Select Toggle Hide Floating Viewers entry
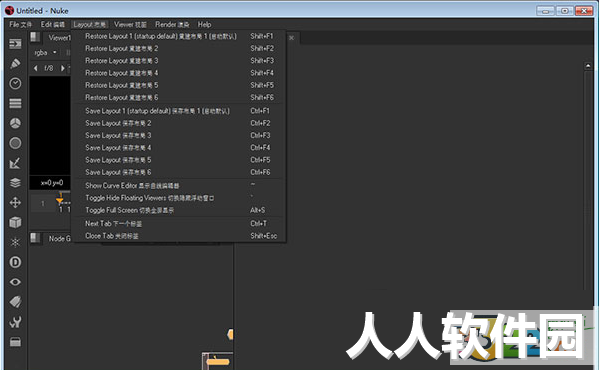Image resolution: width=600 pixels, height=370 pixels. coord(179,198)
